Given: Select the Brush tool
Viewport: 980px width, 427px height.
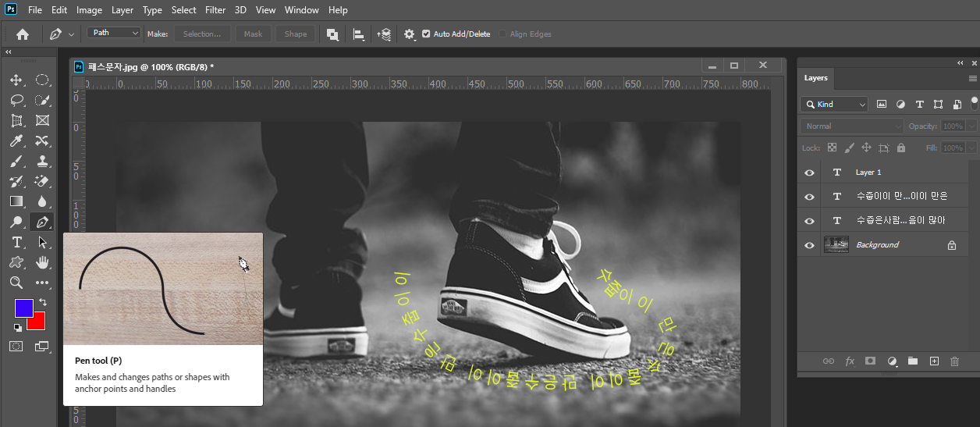Looking at the screenshot, I should (x=16, y=161).
